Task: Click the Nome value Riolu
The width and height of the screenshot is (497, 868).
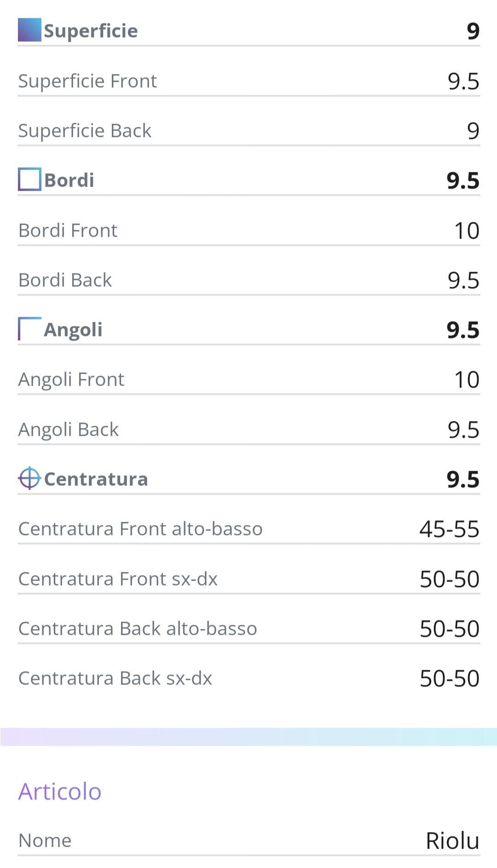Action: 453,841
